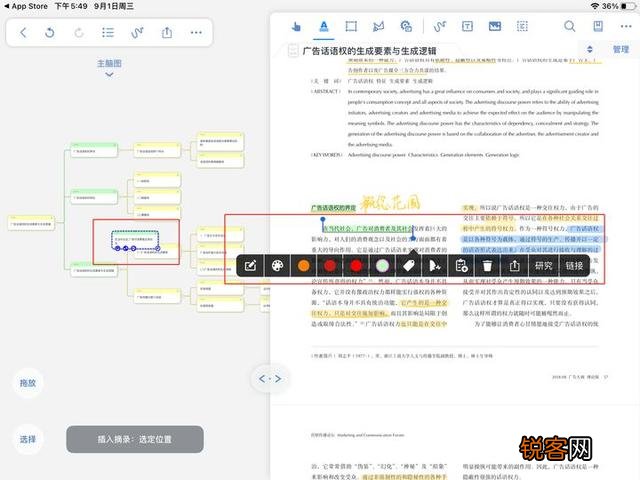This screenshot has width=640, height=480.
Task: Select the leftmost root mind map node
Action: [31, 223]
